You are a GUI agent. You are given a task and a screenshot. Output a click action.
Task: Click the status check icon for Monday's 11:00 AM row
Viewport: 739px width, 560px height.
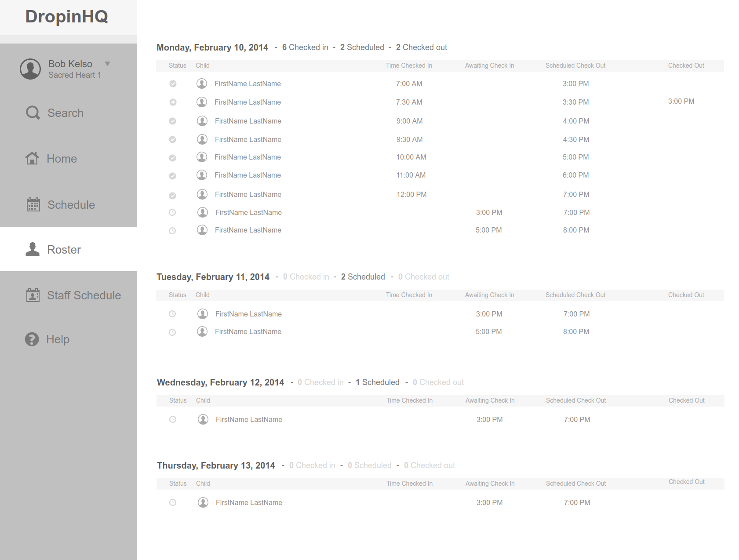pyautogui.click(x=173, y=176)
